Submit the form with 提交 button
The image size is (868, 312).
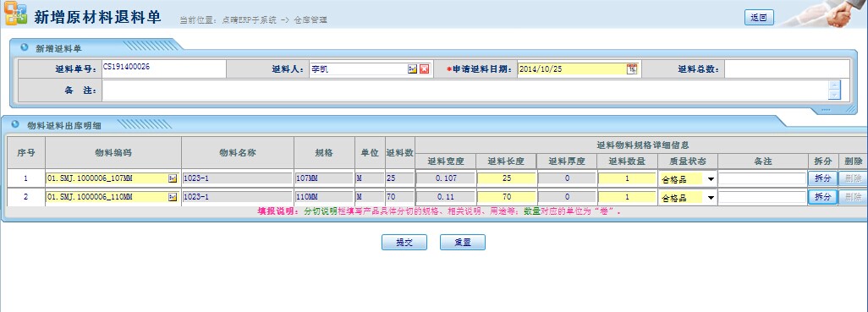click(x=404, y=243)
